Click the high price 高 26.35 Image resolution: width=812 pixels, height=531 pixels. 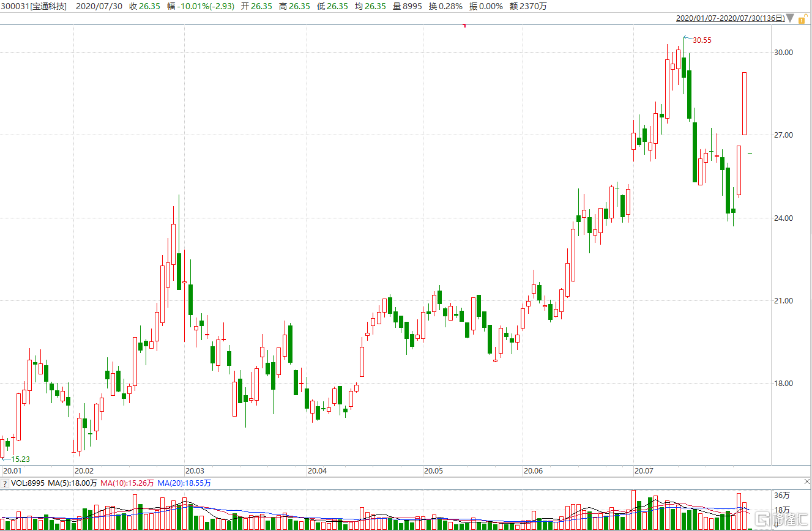click(x=296, y=6)
